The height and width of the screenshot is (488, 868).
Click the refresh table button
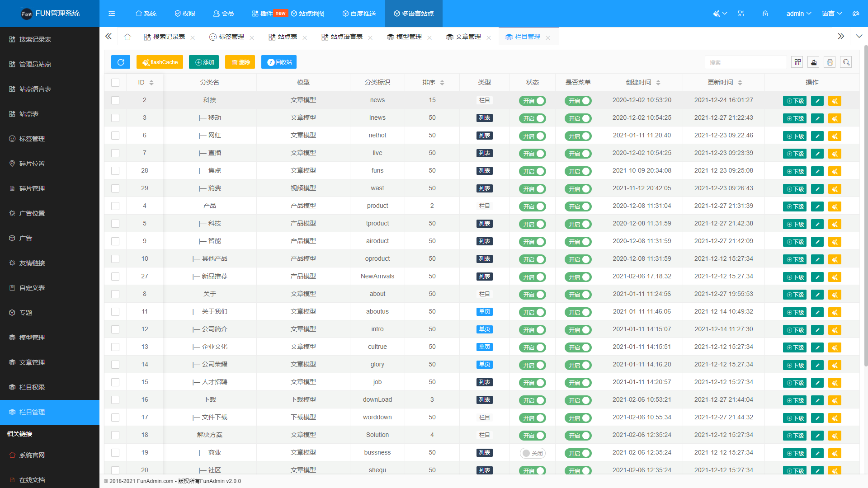click(121, 62)
